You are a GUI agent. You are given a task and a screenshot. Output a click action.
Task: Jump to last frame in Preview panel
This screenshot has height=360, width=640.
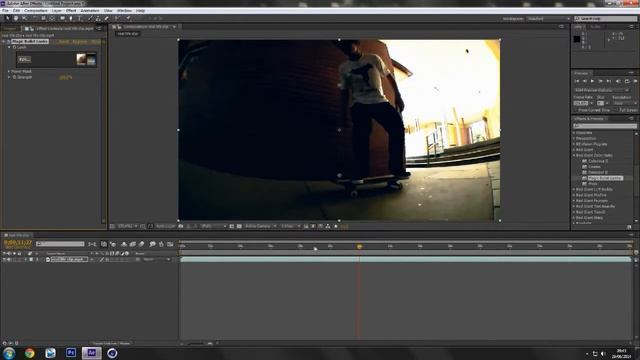pos(609,81)
